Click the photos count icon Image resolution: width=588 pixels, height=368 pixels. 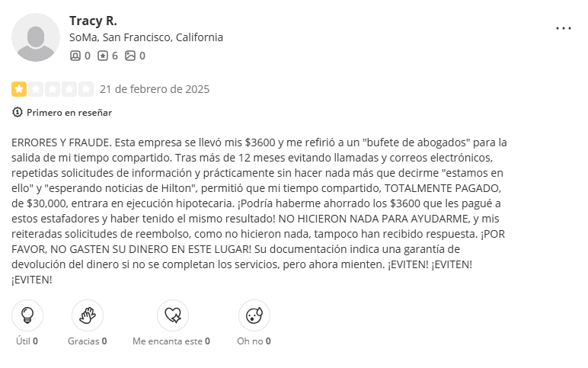click(129, 56)
